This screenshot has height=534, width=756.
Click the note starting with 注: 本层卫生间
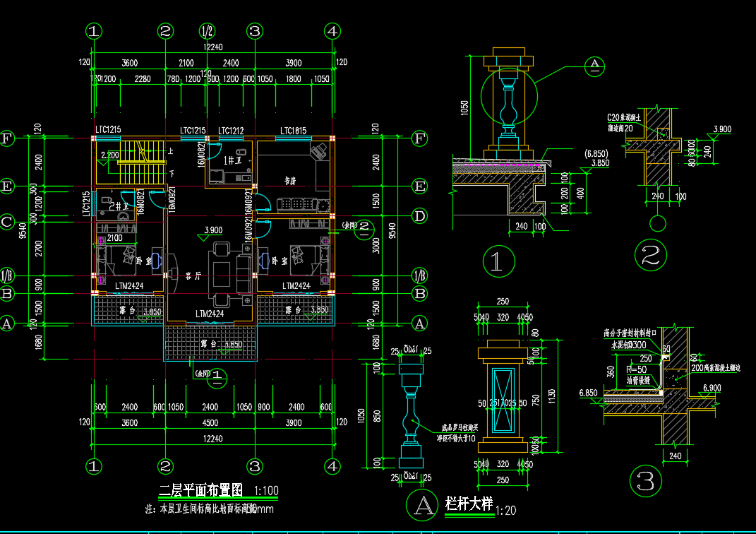click(209, 509)
